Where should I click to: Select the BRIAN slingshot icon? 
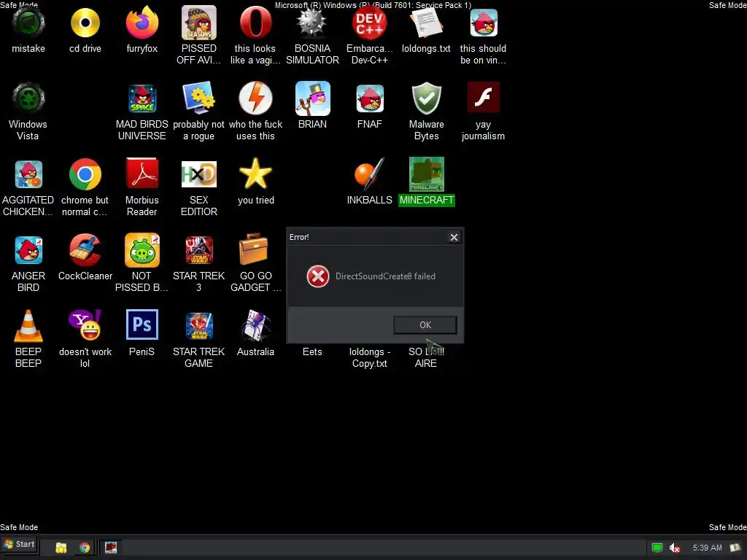pyautogui.click(x=312, y=98)
